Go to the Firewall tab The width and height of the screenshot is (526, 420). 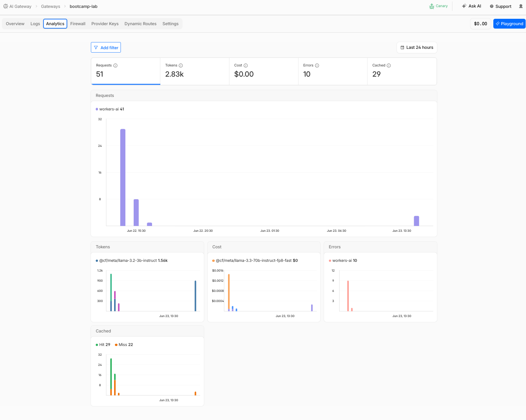(78, 24)
